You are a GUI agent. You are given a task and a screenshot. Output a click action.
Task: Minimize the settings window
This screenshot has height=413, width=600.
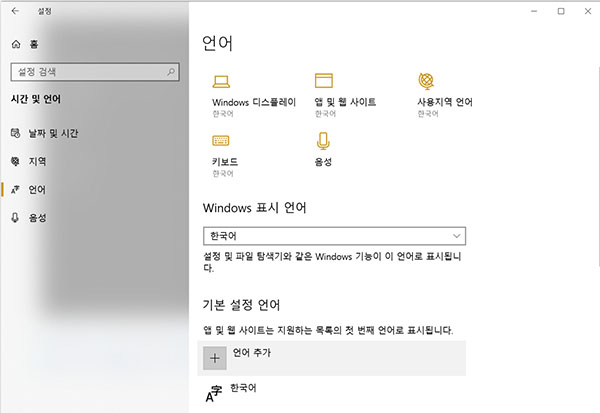(534, 11)
